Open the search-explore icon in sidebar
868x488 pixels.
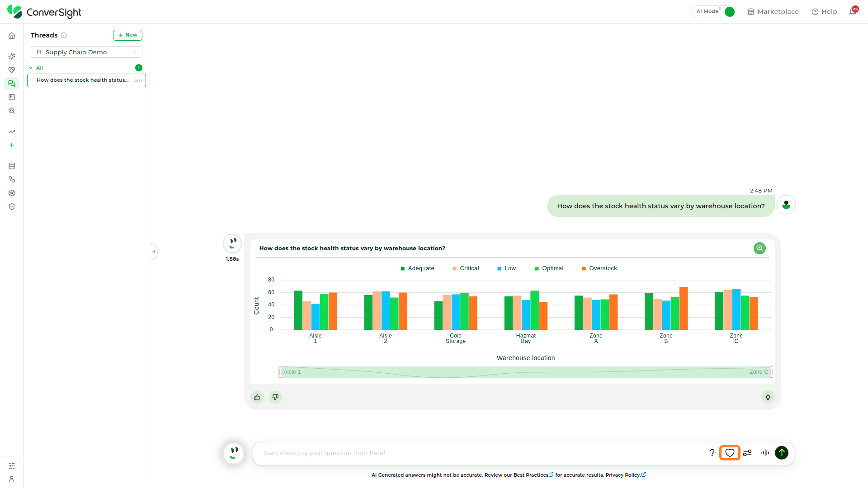pyautogui.click(x=12, y=111)
